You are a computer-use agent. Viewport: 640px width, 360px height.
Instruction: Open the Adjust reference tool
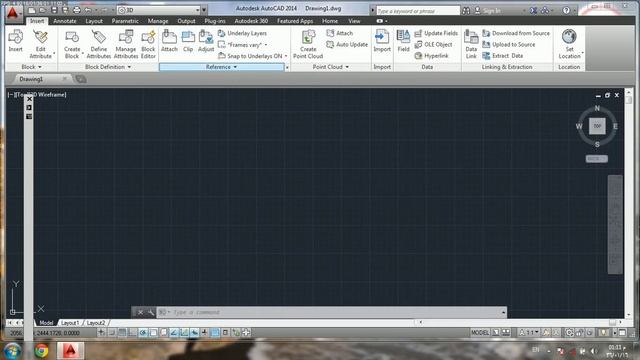click(206, 41)
